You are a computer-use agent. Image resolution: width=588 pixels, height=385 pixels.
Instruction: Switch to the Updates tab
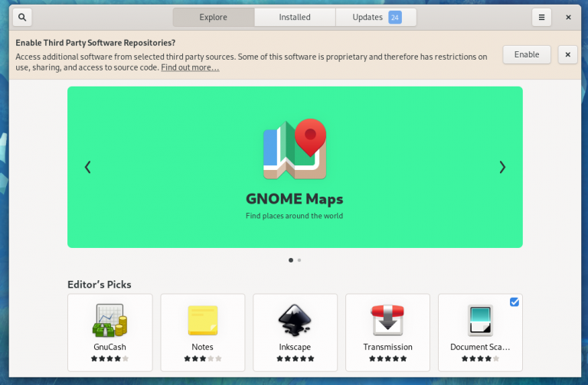tap(376, 17)
